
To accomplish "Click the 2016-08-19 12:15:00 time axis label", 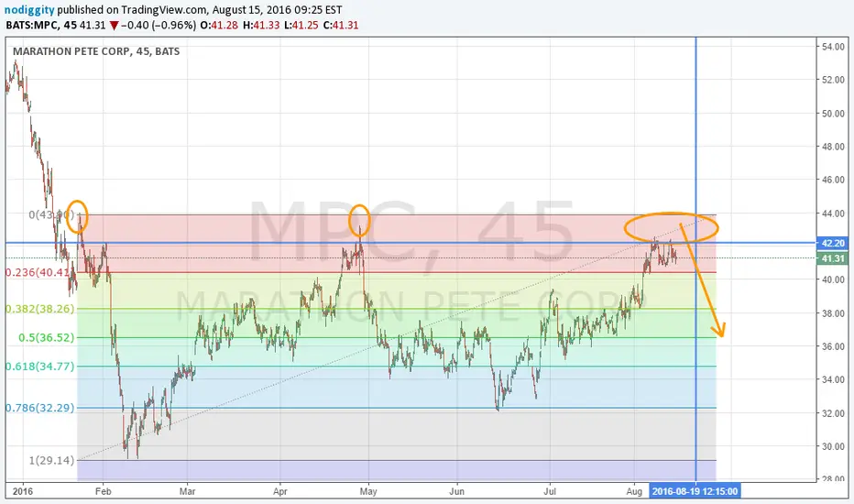I will (x=695, y=491).
